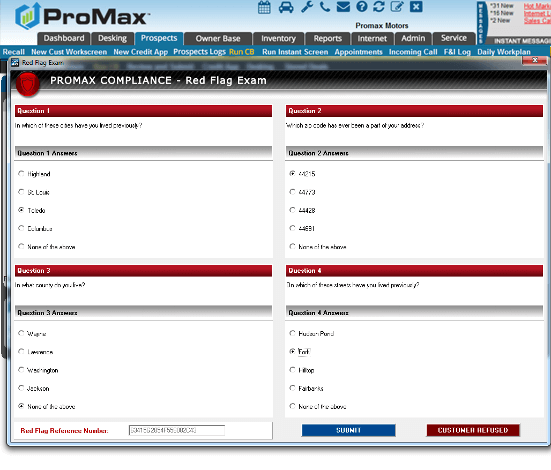Viewport: 551px width, 470px height.
Task: Click the car vehicle icon
Action: pyautogui.click(x=286, y=7)
